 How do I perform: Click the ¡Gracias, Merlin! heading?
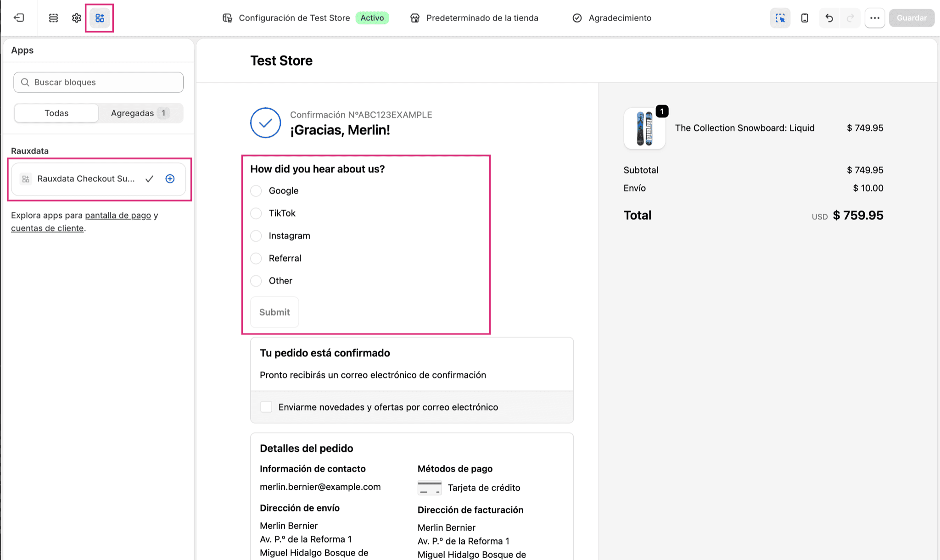point(340,130)
